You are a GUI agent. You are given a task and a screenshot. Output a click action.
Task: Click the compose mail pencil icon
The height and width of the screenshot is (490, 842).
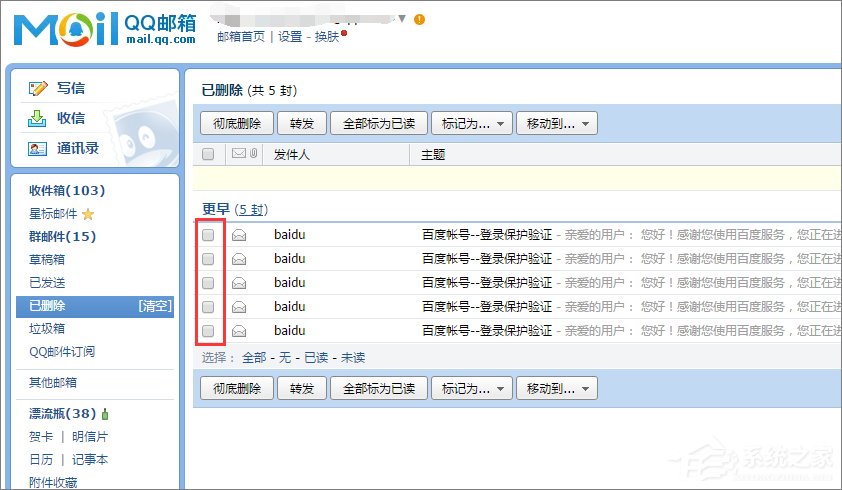point(38,88)
